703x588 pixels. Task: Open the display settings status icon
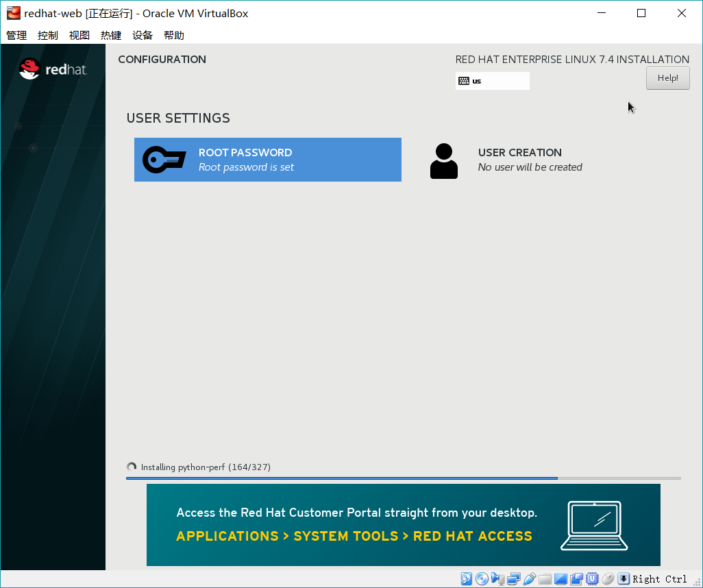(560, 578)
